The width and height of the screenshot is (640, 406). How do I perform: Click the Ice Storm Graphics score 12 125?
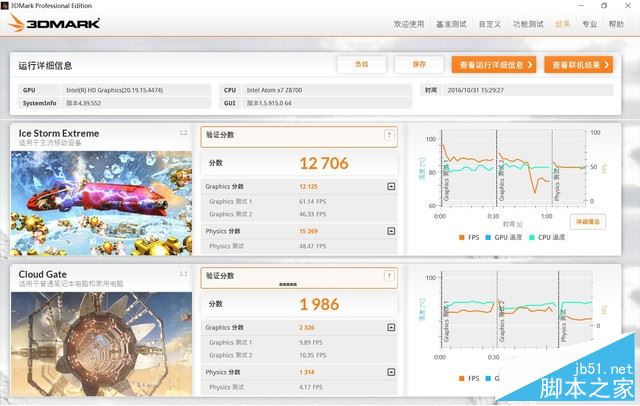[x=308, y=186]
